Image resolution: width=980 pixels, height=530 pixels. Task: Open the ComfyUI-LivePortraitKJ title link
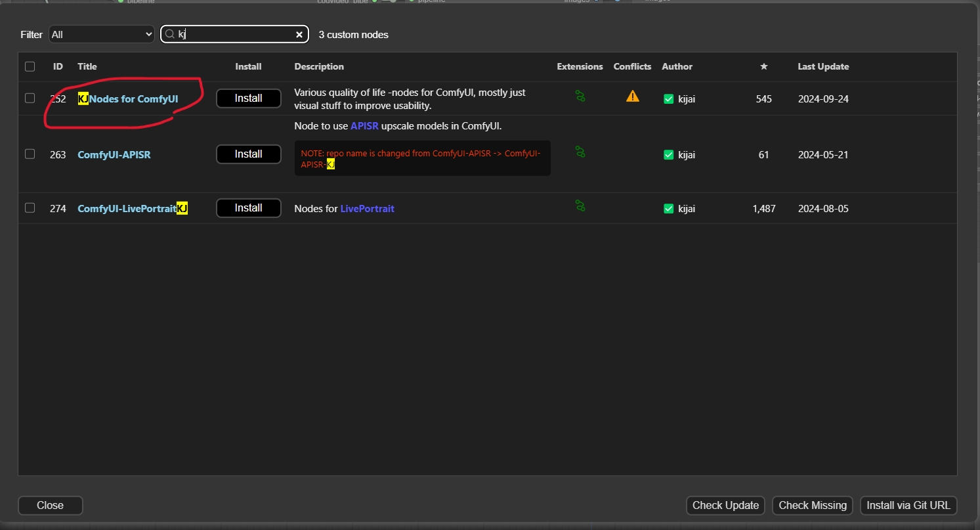click(133, 209)
